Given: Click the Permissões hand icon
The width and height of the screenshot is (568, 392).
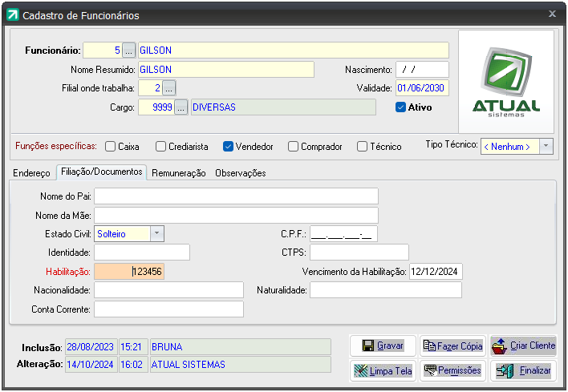Looking at the screenshot, I should (430, 370).
